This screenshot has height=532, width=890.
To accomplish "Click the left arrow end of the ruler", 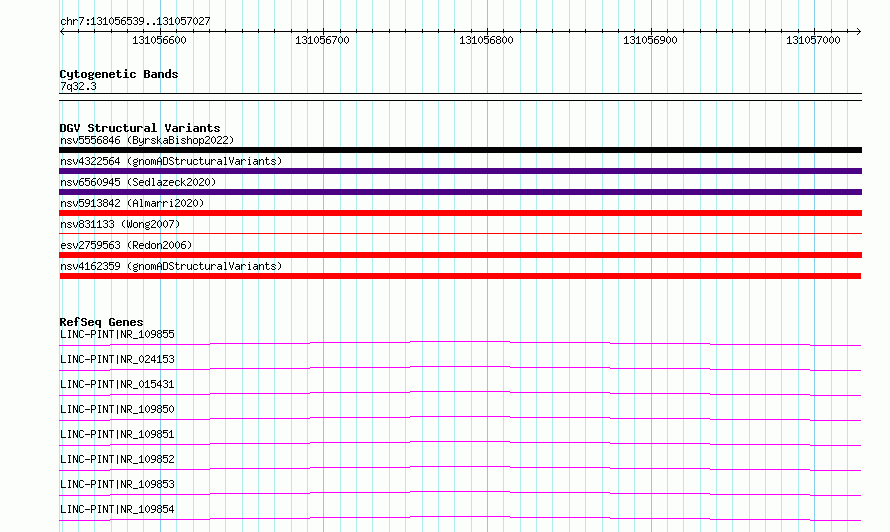I will click(x=62, y=31).
